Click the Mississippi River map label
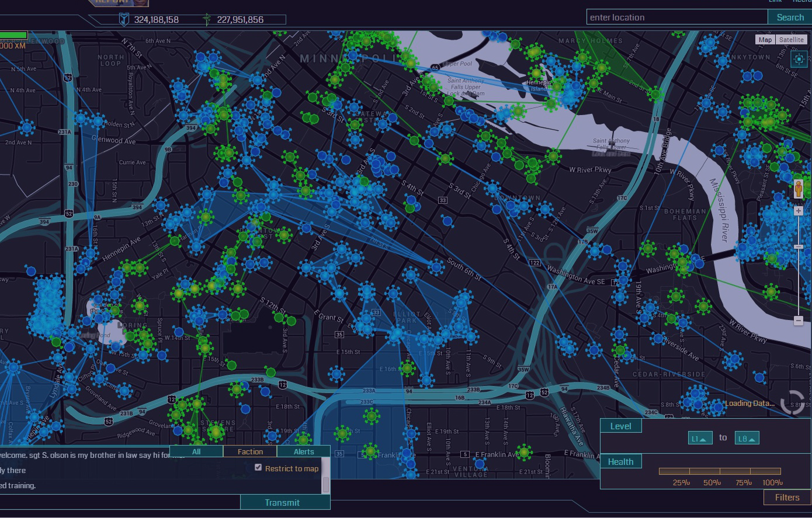Image resolution: width=812 pixels, height=518 pixels. [x=719, y=210]
